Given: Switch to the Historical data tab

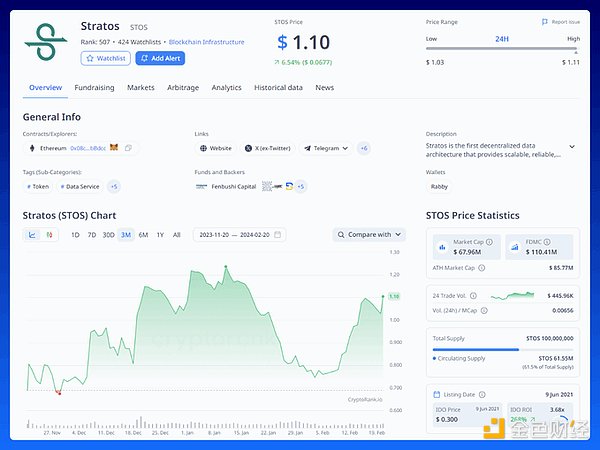Looking at the screenshot, I should (278, 88).
